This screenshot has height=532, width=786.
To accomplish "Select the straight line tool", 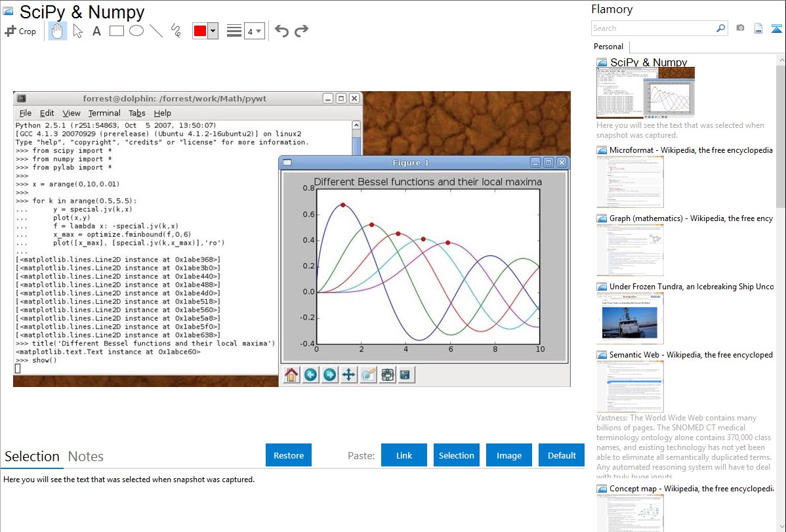I will [x=156, y=31].
